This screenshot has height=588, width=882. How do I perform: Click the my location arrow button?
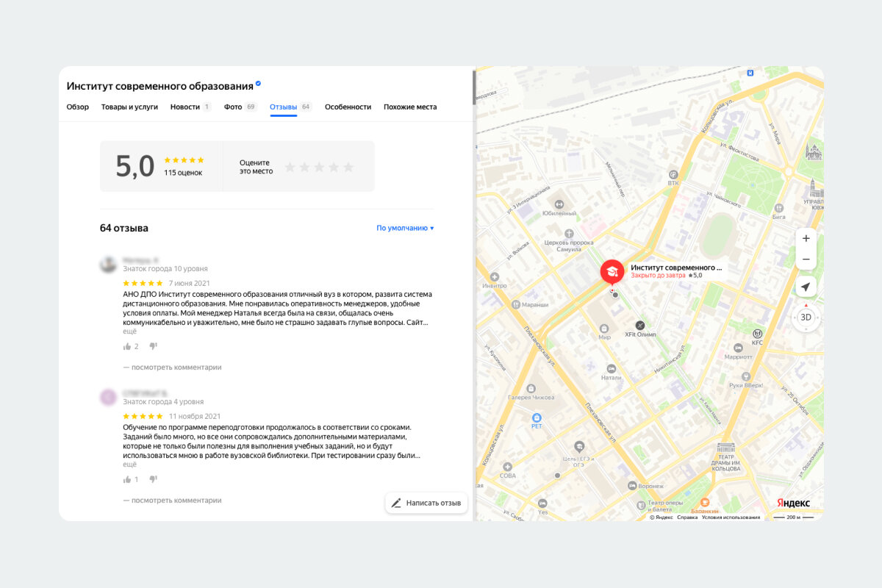[x=806, y=287]
